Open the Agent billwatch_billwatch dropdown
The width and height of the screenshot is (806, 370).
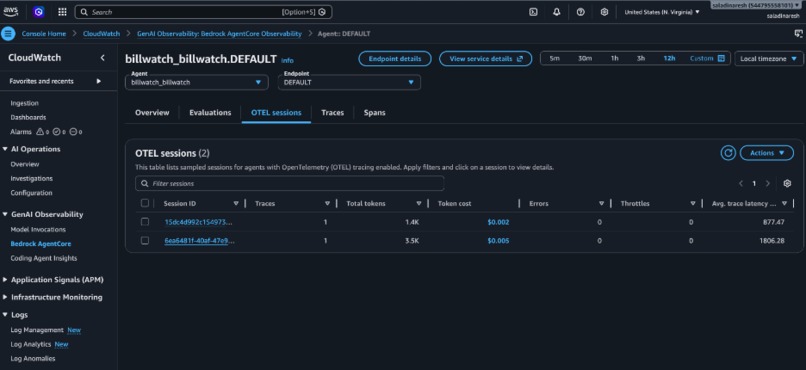[196, 82]
